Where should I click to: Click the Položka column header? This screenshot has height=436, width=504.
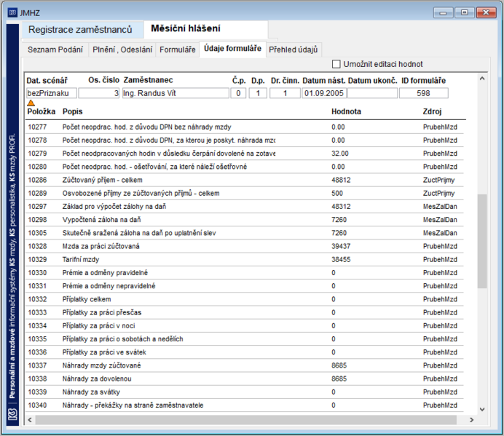(41, 111)
